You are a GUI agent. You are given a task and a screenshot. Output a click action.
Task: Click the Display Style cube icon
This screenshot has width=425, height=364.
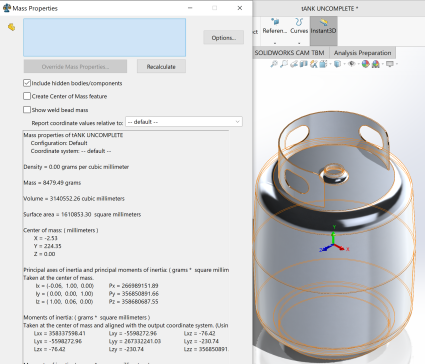[x=338, y=64]
